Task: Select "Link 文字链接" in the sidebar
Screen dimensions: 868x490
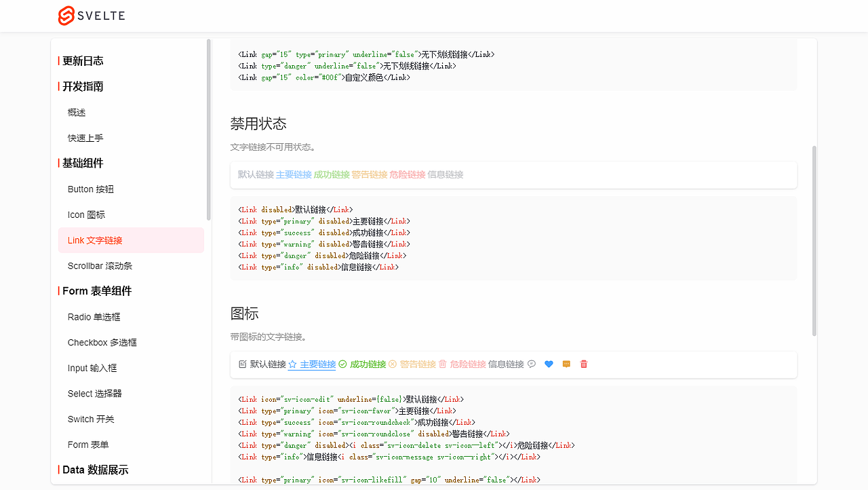Action: point(94,240)
